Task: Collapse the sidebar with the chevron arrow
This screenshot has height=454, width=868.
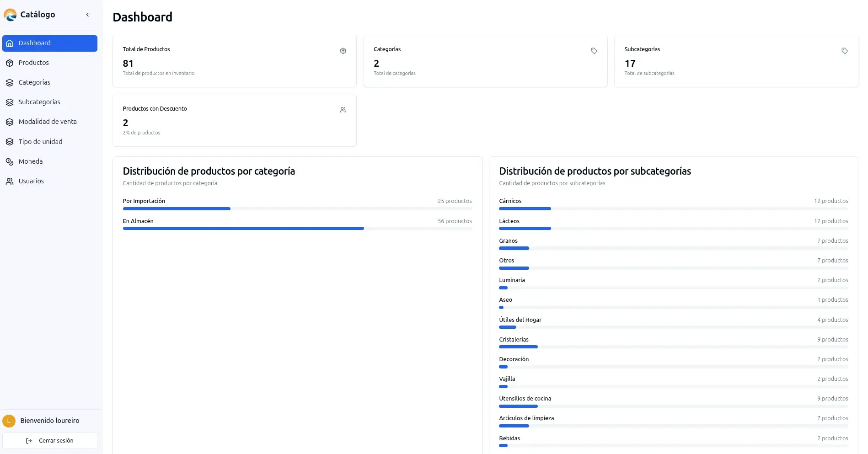Action: (x=87, y=15)
